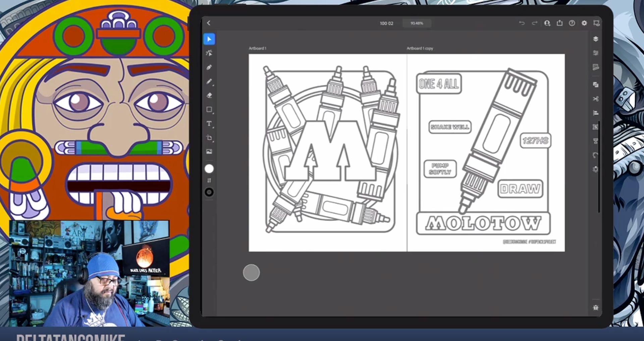
Task: Open the Place image tool
Action: (x=209, y=152)
